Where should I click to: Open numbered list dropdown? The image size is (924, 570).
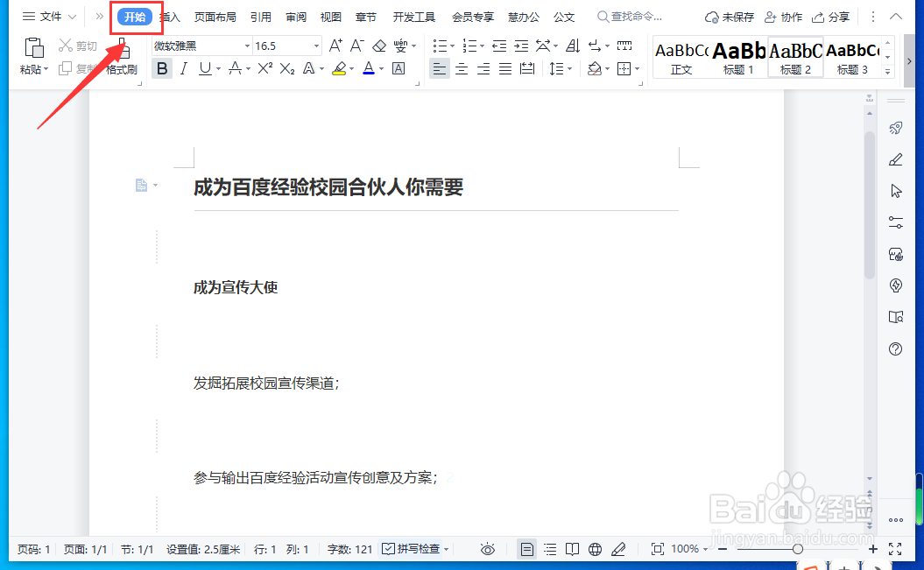482,46
